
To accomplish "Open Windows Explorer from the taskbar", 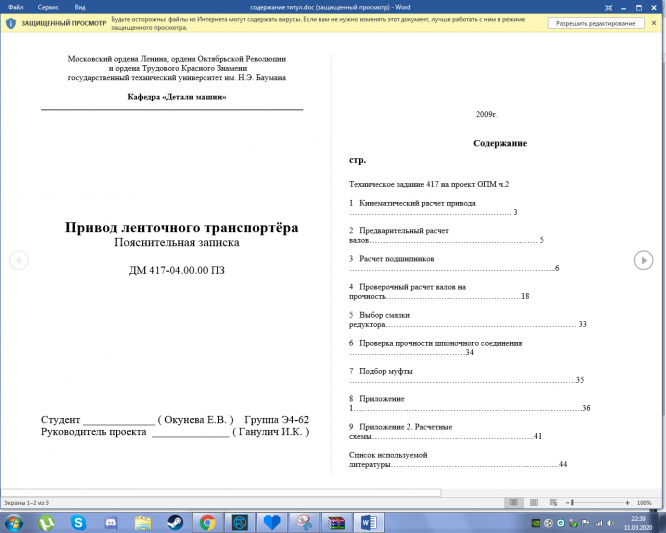I will [x=143, y=522].
